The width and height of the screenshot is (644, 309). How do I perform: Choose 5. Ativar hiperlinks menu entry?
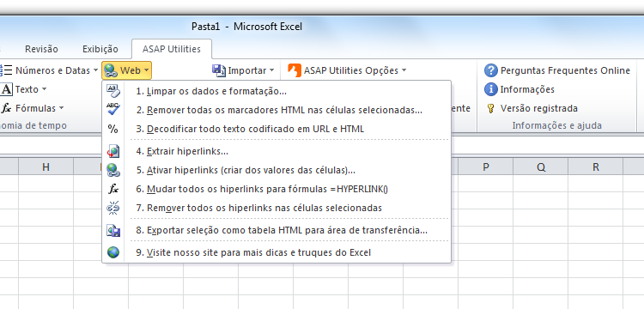276,170
